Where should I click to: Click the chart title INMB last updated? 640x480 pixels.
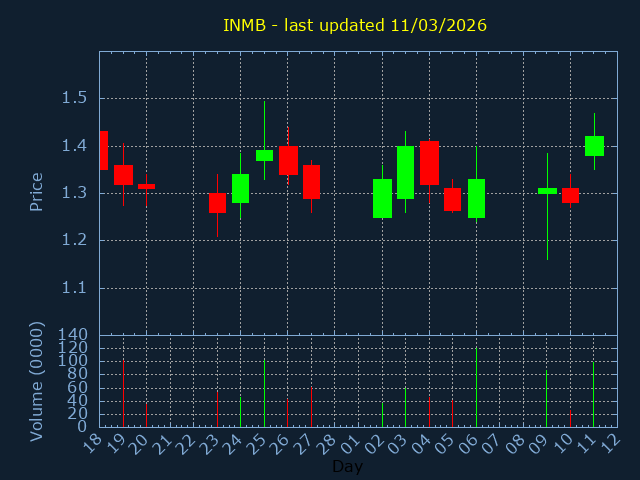354,25
